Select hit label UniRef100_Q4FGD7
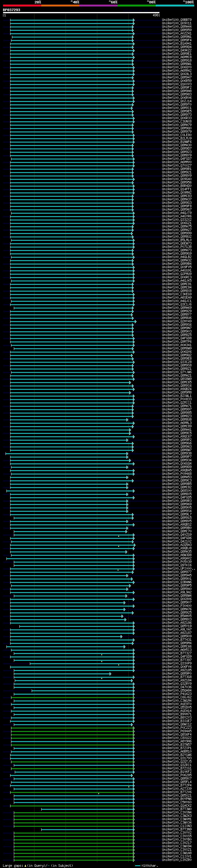 [x=176, y=159]
